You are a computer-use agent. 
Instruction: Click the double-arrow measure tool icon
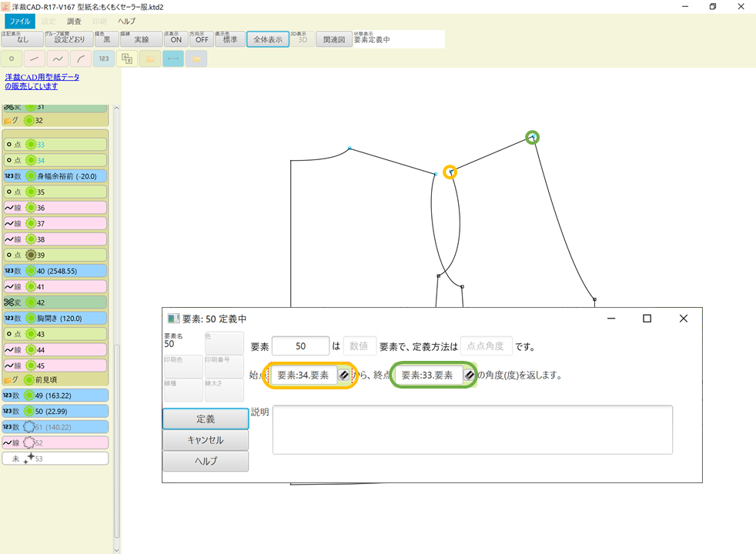[x=172, y=58]
